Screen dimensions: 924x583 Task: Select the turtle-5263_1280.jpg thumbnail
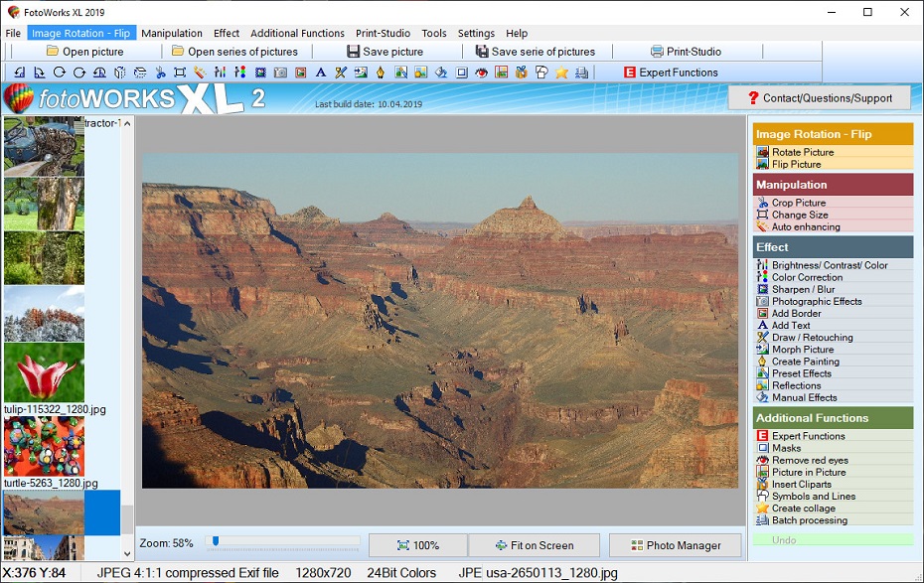pyautogui.click(x=44, y=447)
